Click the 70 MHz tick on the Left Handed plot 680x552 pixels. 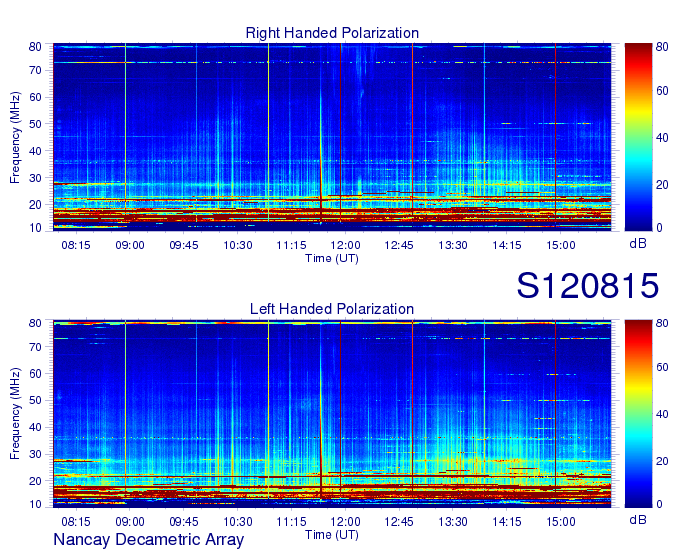[35, 347]
